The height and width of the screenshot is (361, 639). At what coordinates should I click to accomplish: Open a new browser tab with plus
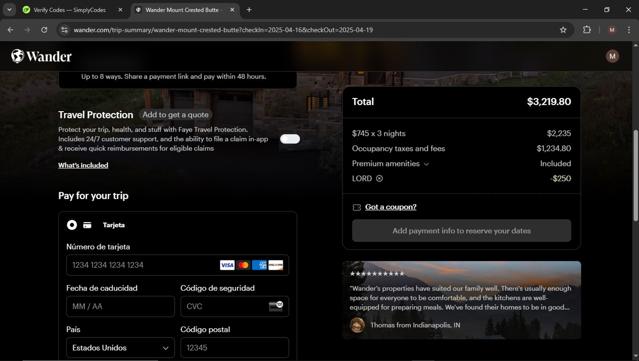[x=249, y=10]
